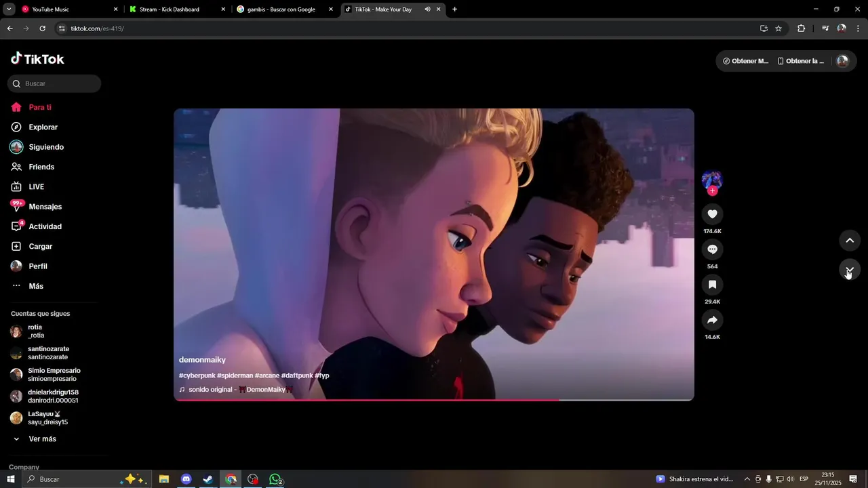This screenshot has height=488, width=868.
Task: Seek in the red video progress bar
Action: pos(434,400)
